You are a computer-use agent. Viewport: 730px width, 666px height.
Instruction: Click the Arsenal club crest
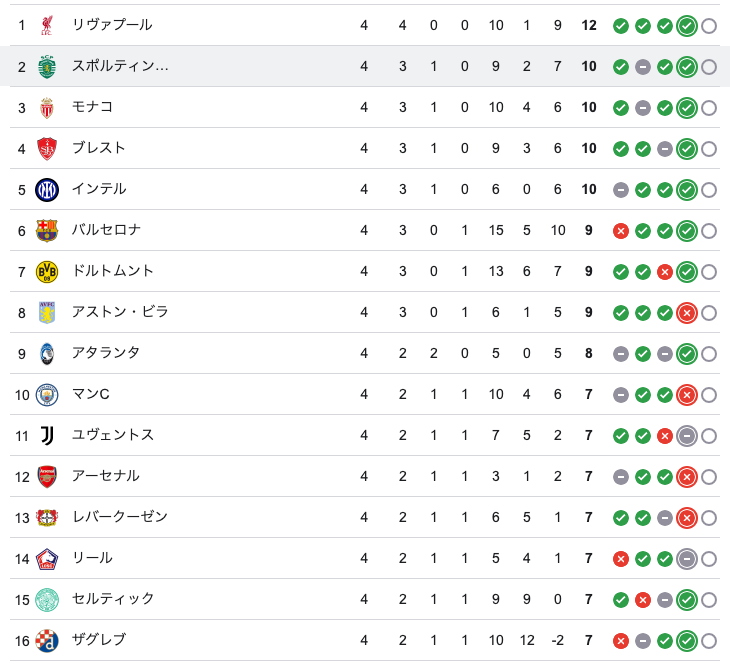(47, 477)
